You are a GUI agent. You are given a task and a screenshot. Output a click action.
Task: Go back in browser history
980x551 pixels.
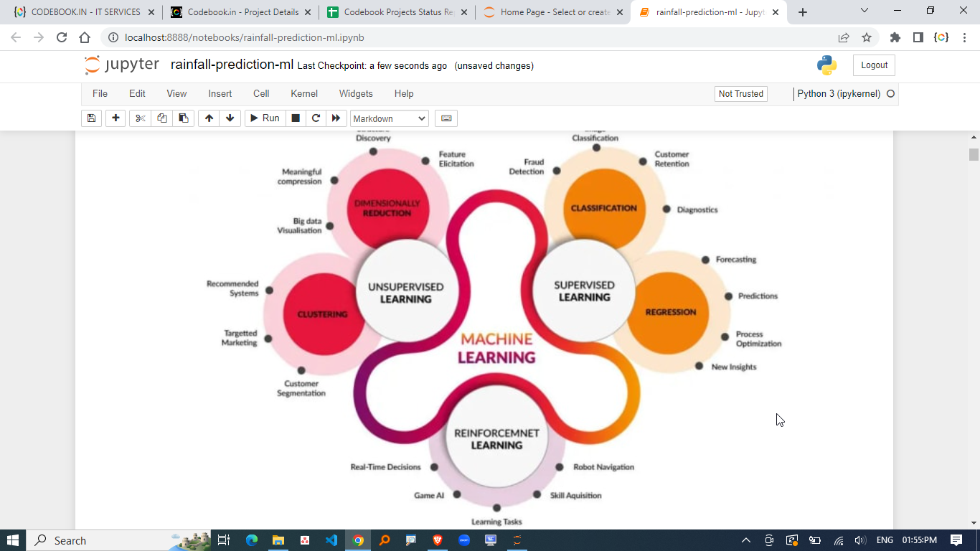16,37
